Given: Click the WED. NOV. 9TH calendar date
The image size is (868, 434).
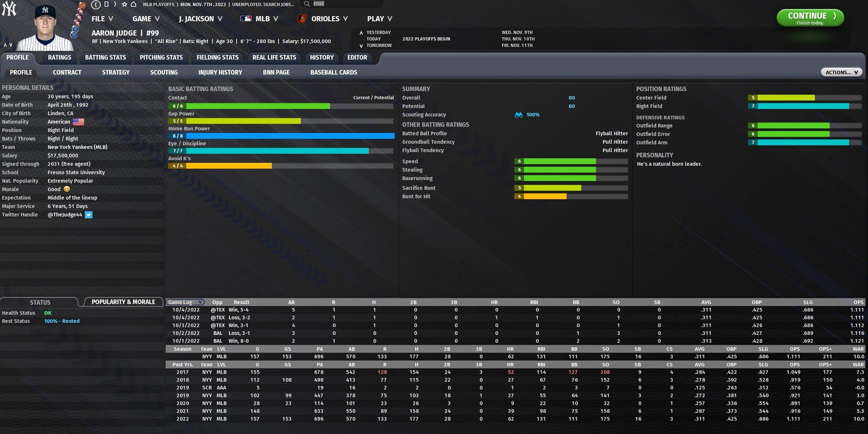Looking at the screenshot, I should (x=517, y=33).
